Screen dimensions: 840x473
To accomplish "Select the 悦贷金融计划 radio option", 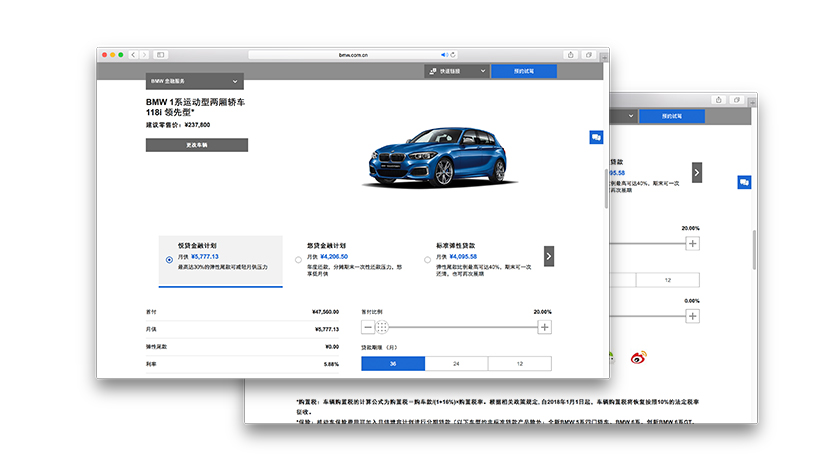I will [x=169, y=260].
